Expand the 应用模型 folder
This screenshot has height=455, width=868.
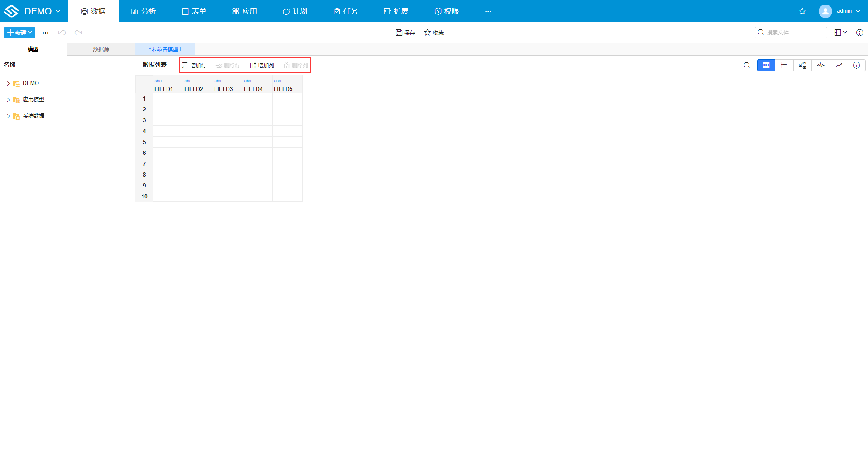coord(8,100)
